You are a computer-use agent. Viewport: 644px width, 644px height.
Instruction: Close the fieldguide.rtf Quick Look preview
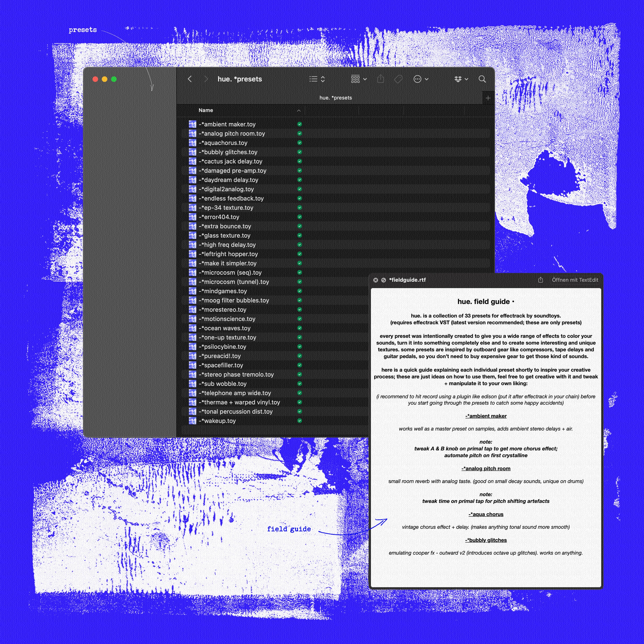point(376,280)
